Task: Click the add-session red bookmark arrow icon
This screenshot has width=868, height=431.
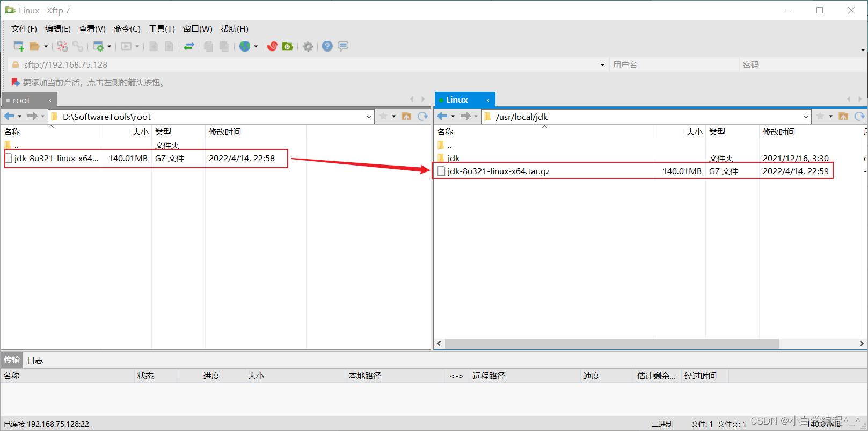Action: (x=16, y=82)
